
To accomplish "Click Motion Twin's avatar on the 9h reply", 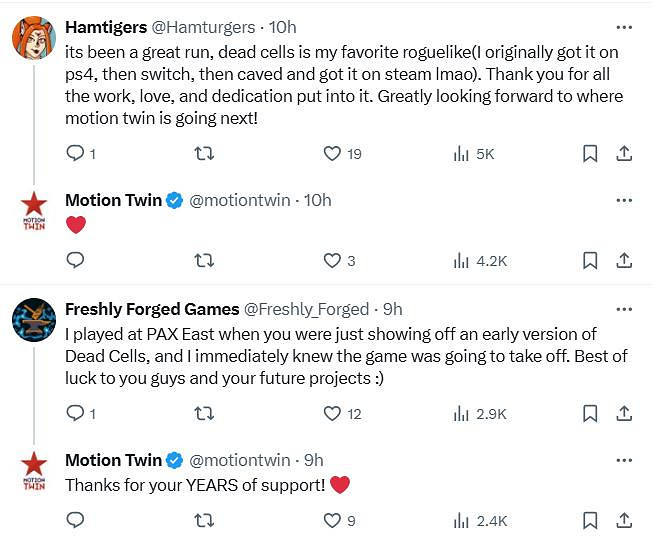I will 33,471.
